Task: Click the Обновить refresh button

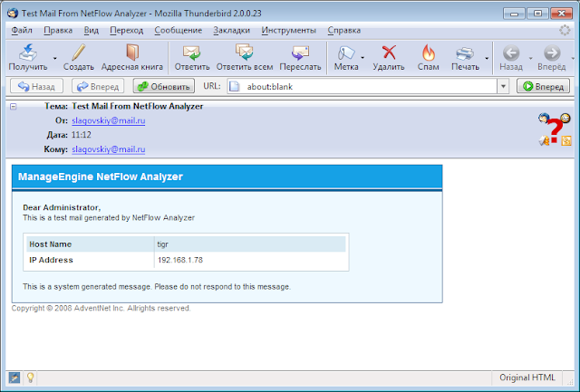Action: [164, 86]
